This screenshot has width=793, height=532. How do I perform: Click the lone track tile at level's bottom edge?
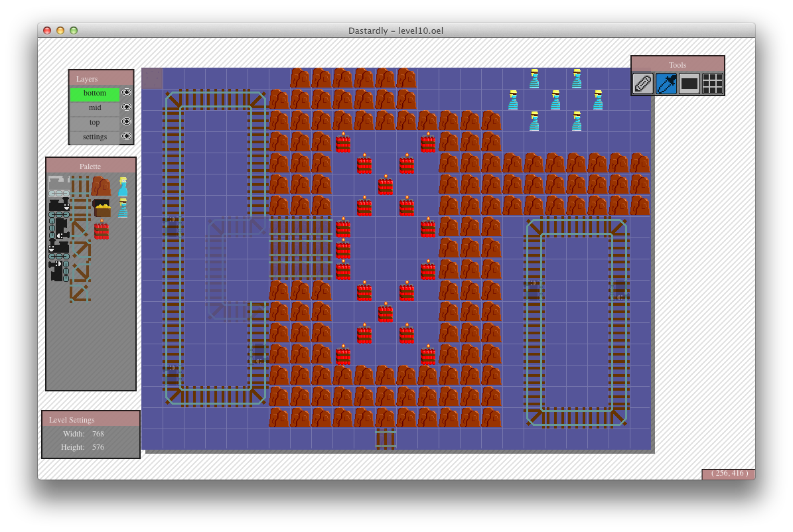[386, 439]
